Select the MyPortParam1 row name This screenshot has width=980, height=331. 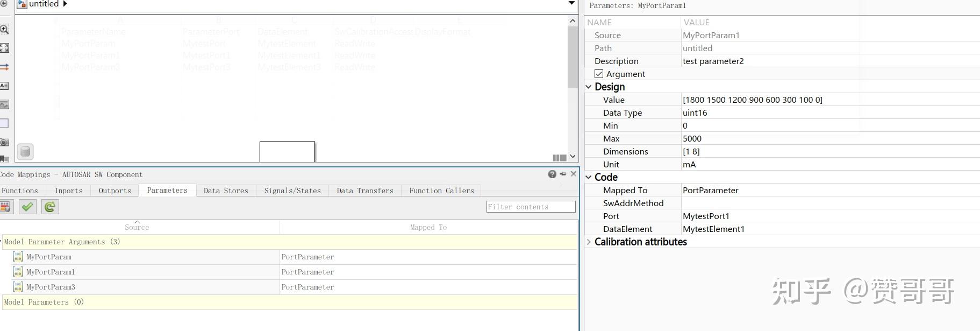(51, 272)
